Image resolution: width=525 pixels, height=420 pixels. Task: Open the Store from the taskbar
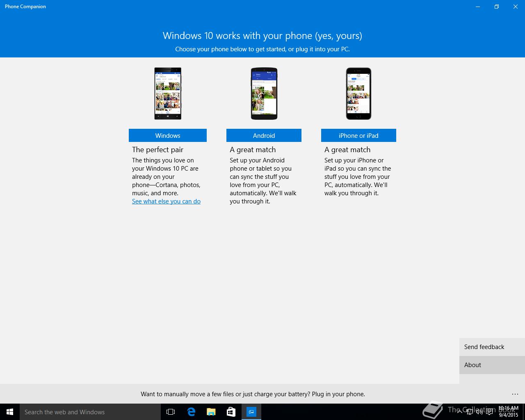click(231, 412)
